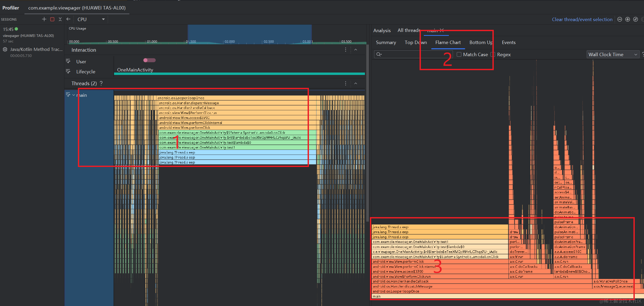Enable Match Case checkbox
This screenshot has width=644, height=306.
tap(458, 54)
